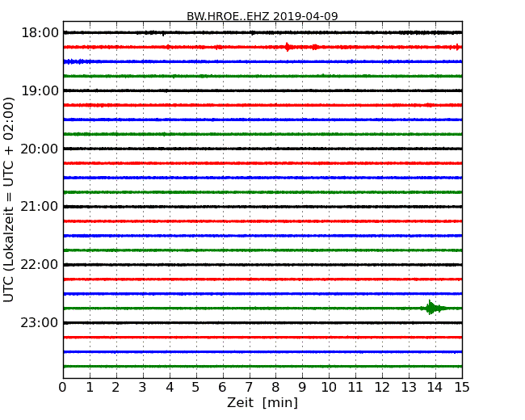Click x-axis tick label 5

[x=196, y=388]
